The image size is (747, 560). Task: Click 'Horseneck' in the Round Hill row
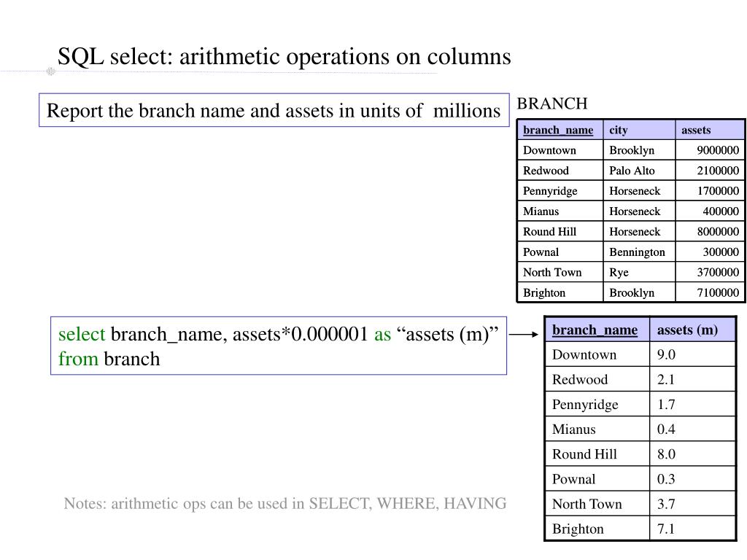click(635, 232)
